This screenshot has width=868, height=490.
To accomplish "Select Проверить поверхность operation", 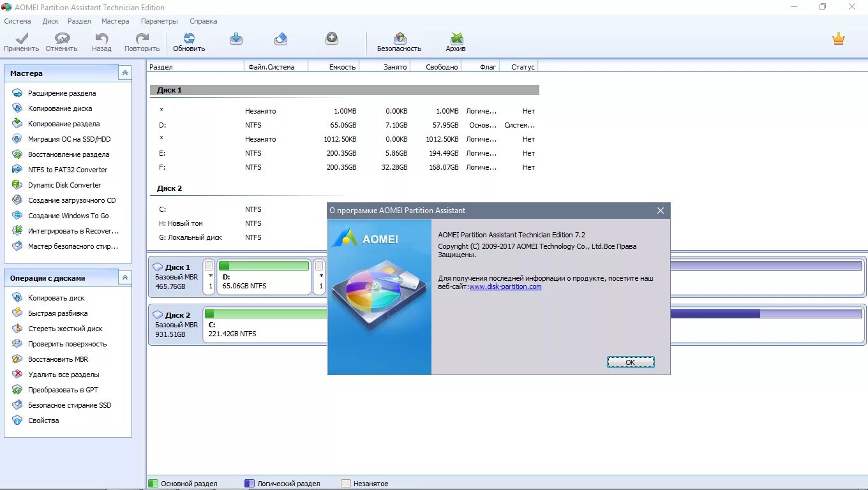I will 68,344.
